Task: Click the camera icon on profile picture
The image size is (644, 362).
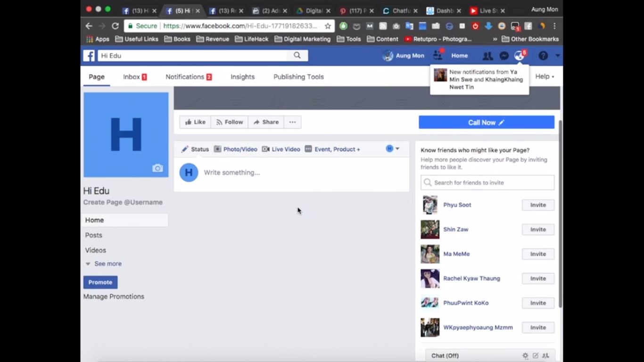Action: pos(157,168)
